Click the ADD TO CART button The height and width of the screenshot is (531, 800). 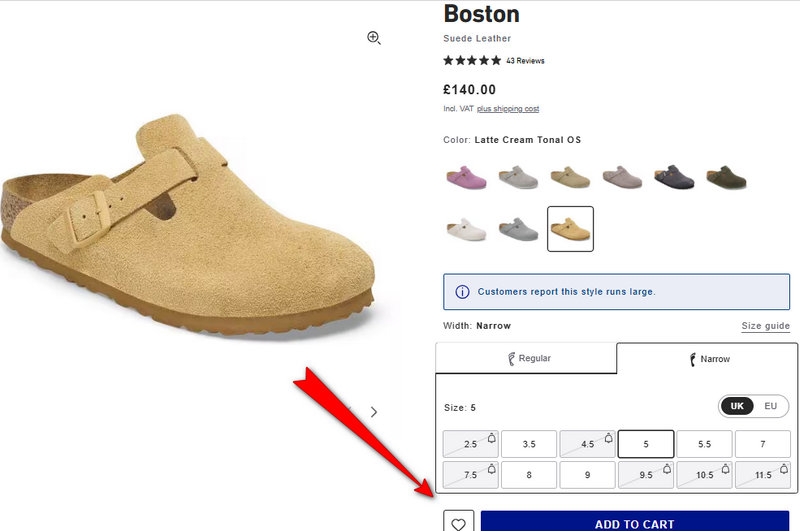635,521
